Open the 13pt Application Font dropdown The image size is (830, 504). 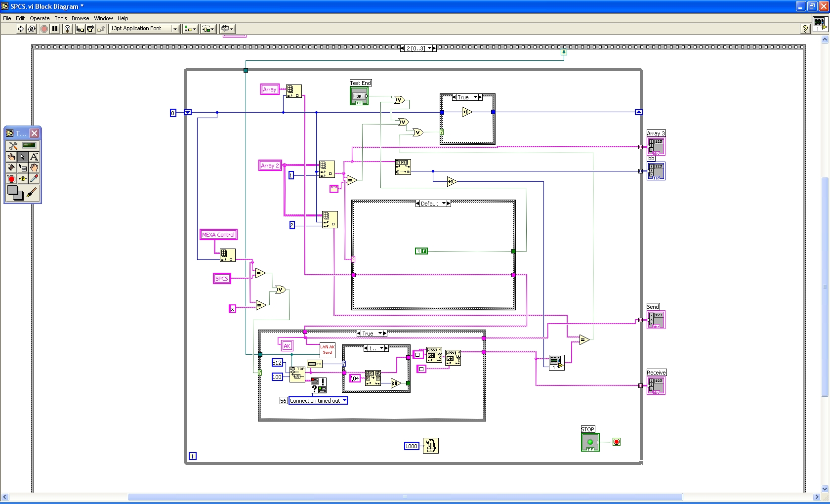coord(144,29)
